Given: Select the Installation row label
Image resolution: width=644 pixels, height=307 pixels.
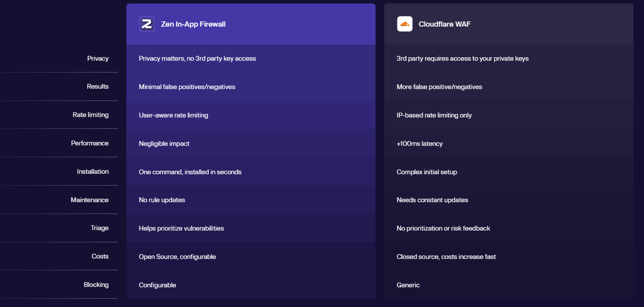Looking at the screenshot, I should pos(93,172).
